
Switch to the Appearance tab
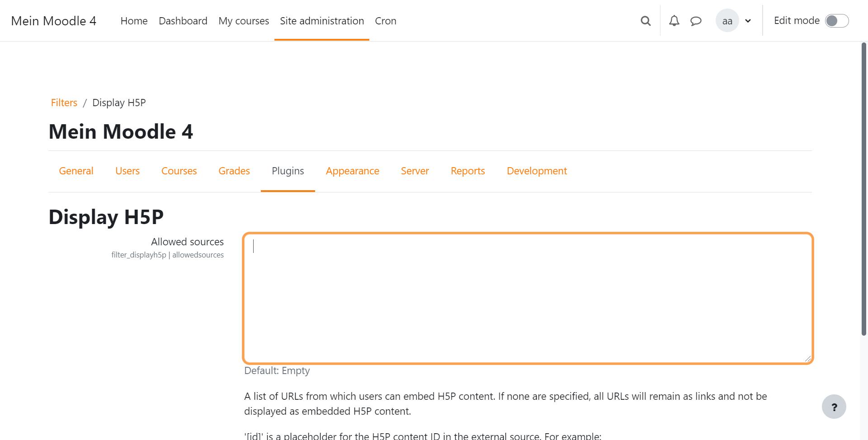coord(353,171)
